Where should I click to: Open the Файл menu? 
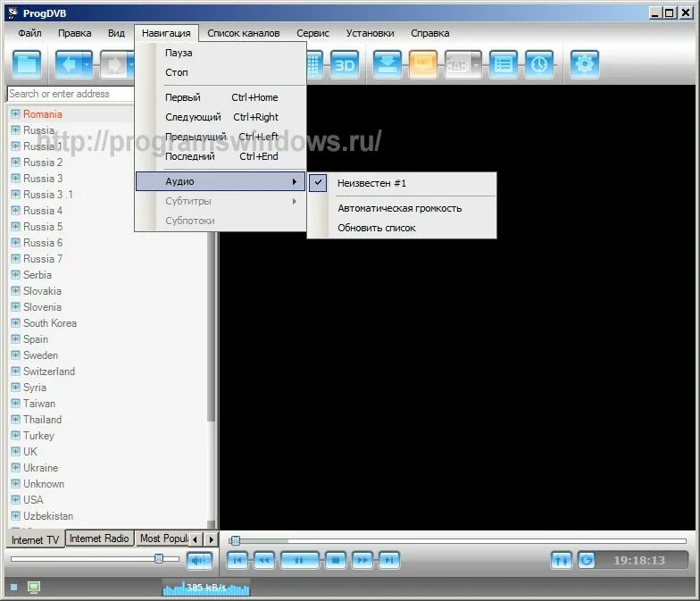(30, 33)
